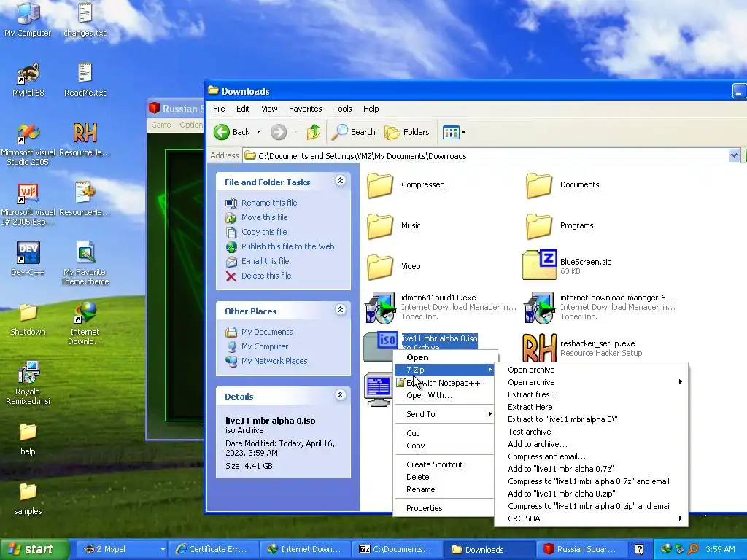The width and height of the screenshot is (747, 560).
Task: Open the help folder on desktop
Action: pyautogui.click(x=28, y=438)
